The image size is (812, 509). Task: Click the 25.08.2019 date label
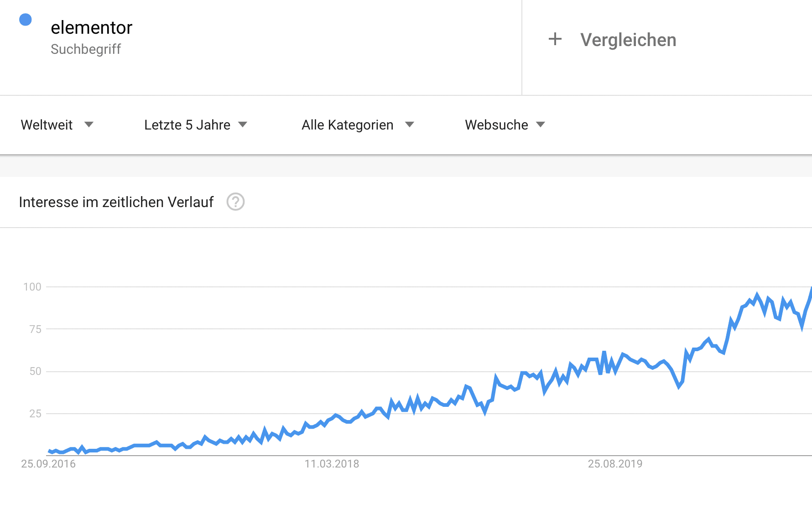click(615, 464)
